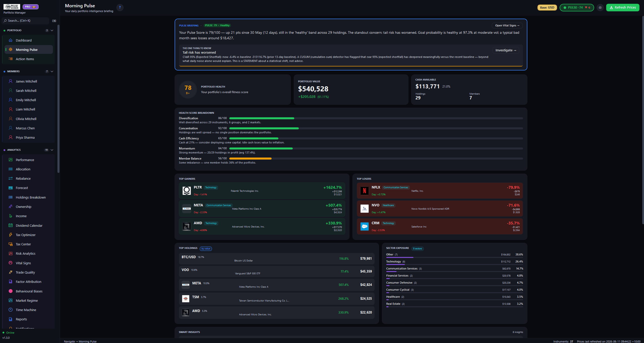Open Olivia Mitchell's member page

coord(28,119)
